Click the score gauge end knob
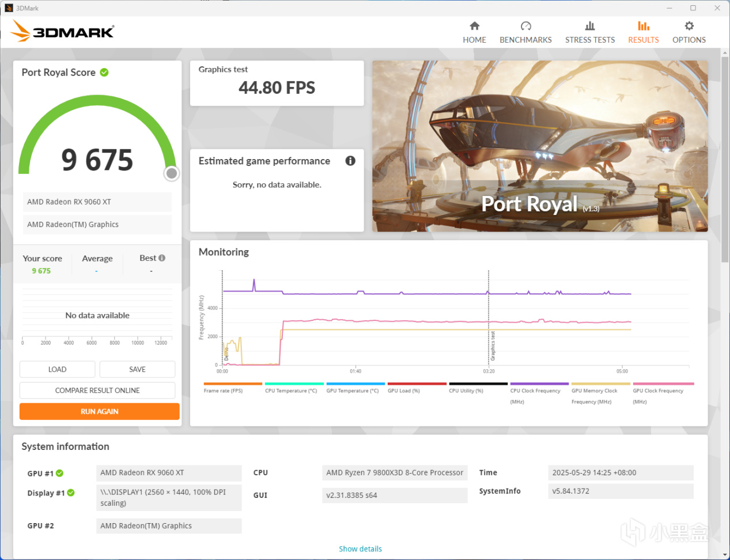Viewport: 730px width, 560px height. pyautogui.click(x=171, y=173)
